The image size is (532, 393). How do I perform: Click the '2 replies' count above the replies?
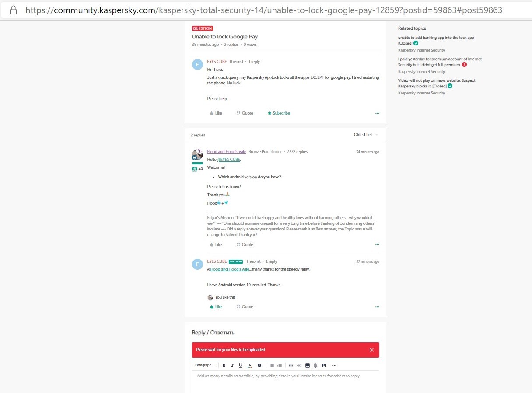point(198,135)
